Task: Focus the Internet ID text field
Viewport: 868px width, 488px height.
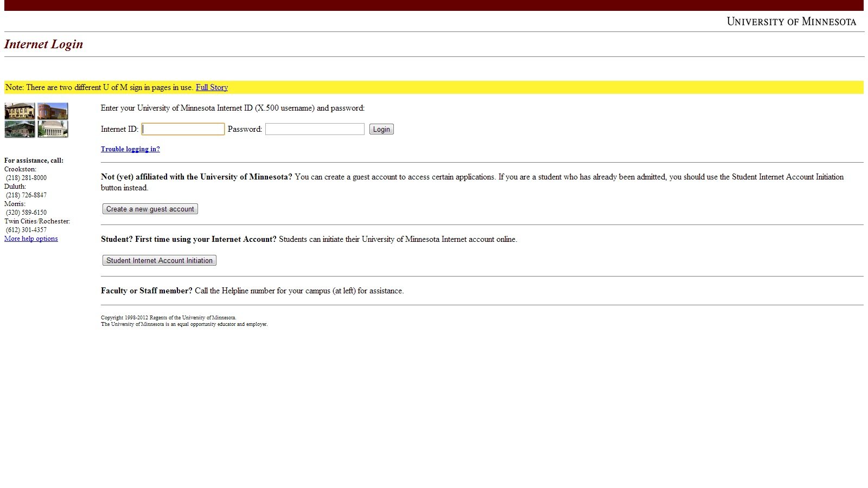Action: pyautogui.click(x=183, y=129)
